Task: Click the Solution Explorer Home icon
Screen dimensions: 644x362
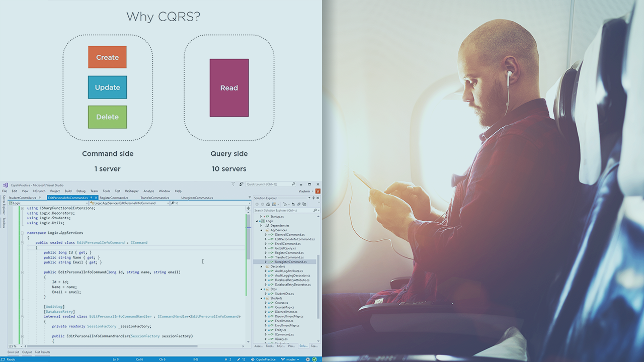Action: tap(268, 204)
